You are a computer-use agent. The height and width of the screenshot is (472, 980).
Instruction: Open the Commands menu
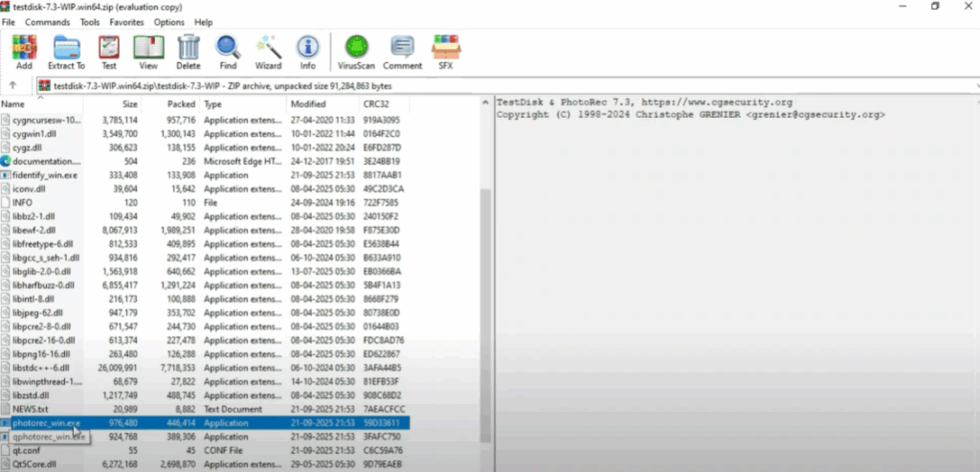[47, 22]
